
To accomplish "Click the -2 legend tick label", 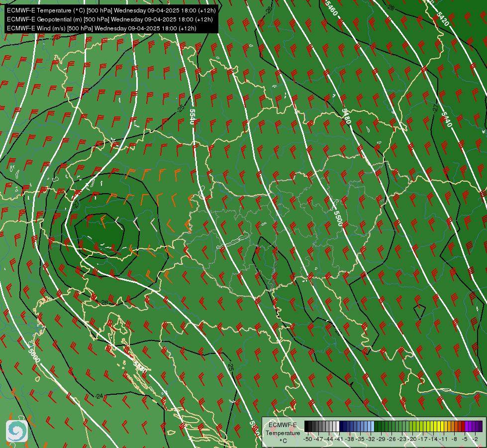I will pos(475,439).
